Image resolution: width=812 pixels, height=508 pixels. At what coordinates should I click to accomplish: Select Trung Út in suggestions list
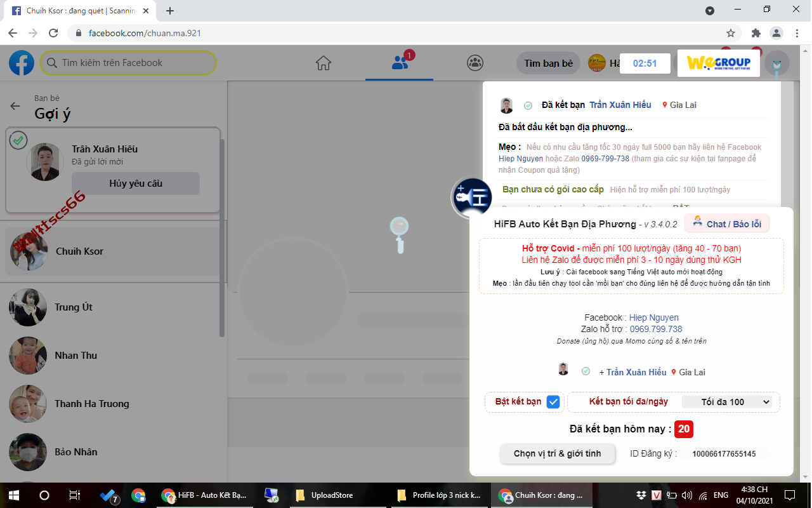click(112, 307)
